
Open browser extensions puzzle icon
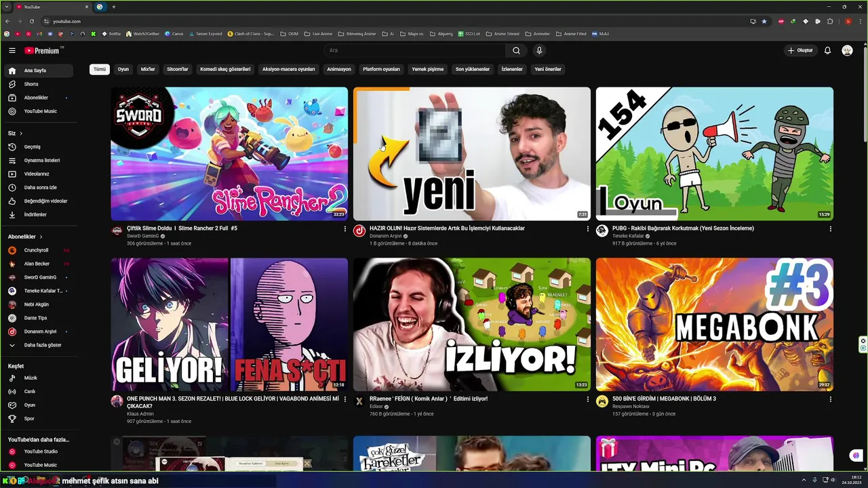coord(830,21)
